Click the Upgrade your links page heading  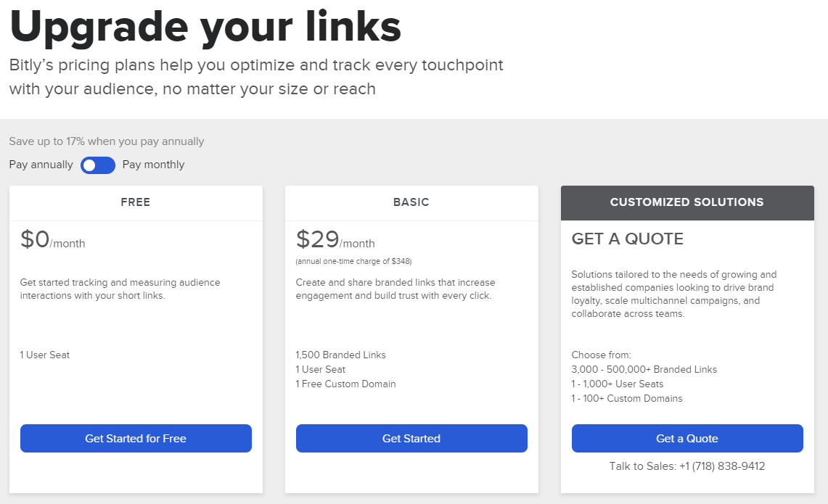205,27
